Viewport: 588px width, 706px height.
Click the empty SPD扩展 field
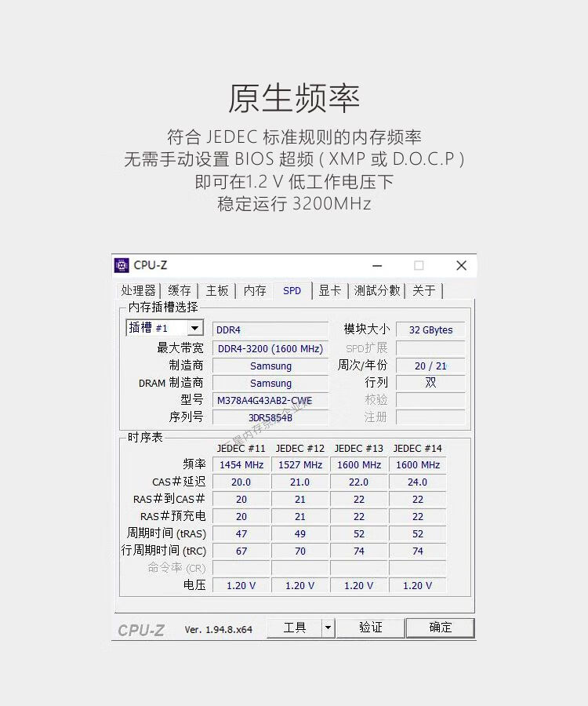point(430,348)
